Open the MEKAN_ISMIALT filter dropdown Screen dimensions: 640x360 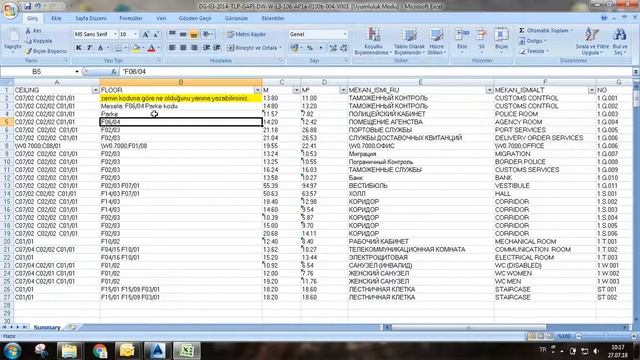[x=591, y=90]
